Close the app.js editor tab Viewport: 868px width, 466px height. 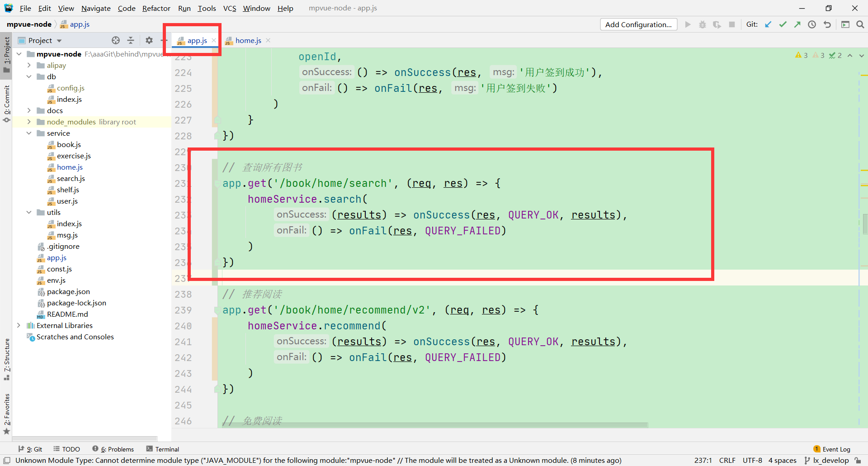pyautogui.click(x=214, y=40)
